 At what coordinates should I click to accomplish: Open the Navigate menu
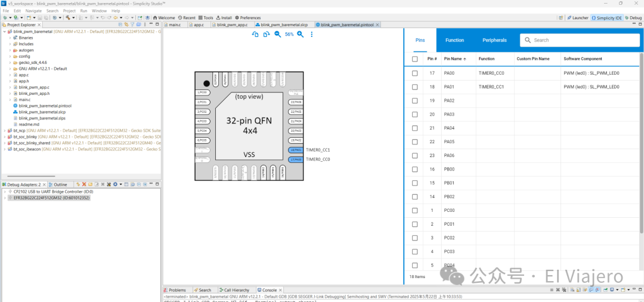33,11
